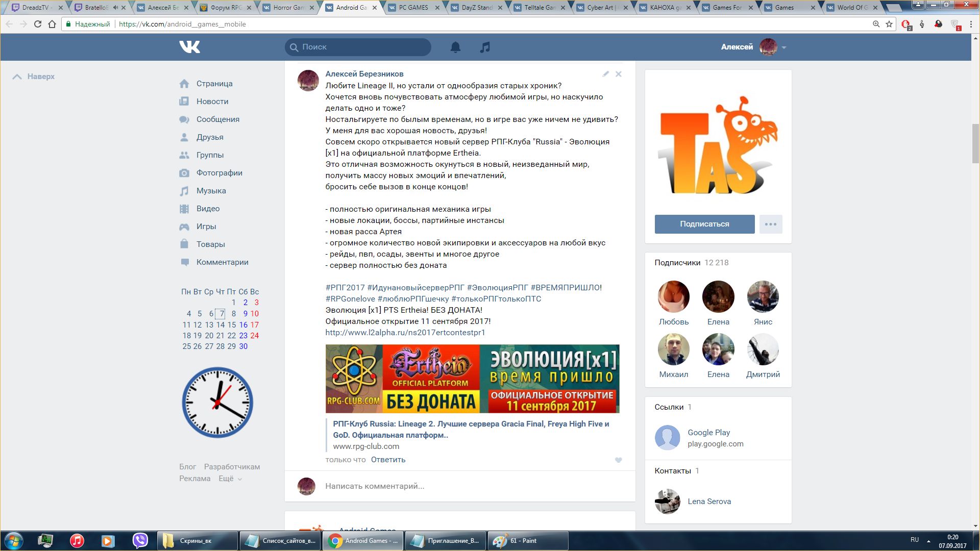980x551 pixels.
Task: Click the Игры gamepad icon
Action: [184, 227]
